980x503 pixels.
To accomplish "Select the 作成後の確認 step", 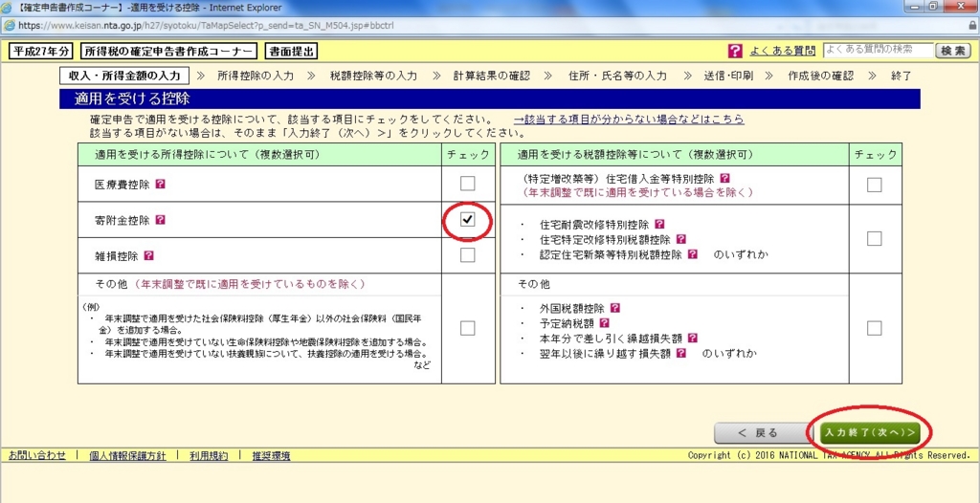I will pos(820,77).
